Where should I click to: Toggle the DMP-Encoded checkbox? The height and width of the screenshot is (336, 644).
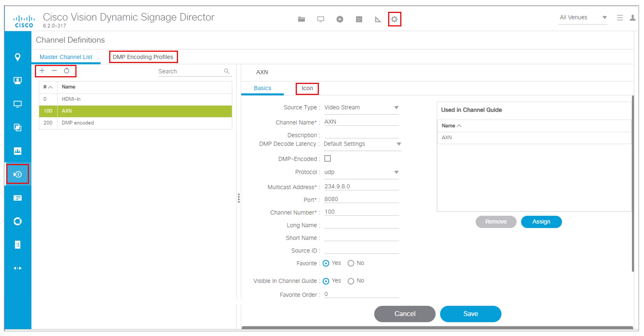(x=327, y=159)
